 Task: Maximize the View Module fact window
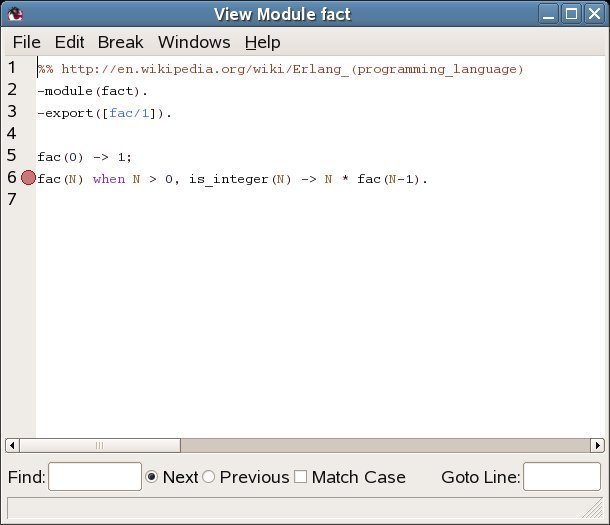(x=571, y=14)
